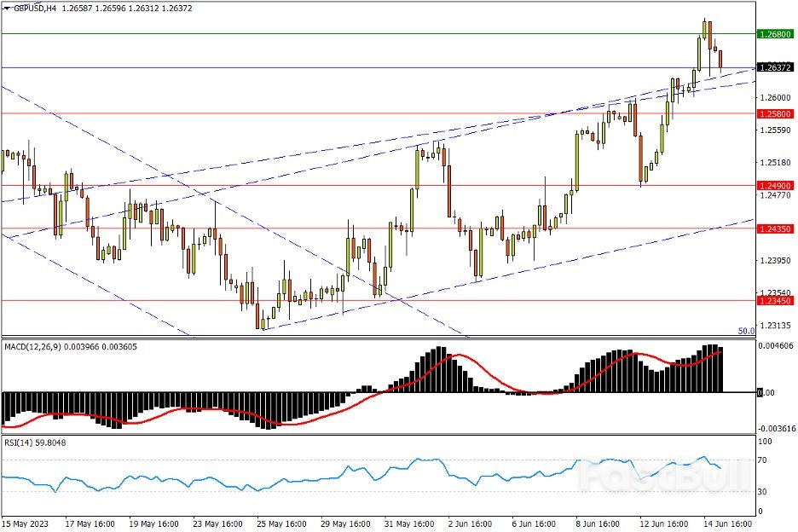Click the 1.26000 price axis value
798x532 pixels.
point(776,98)
